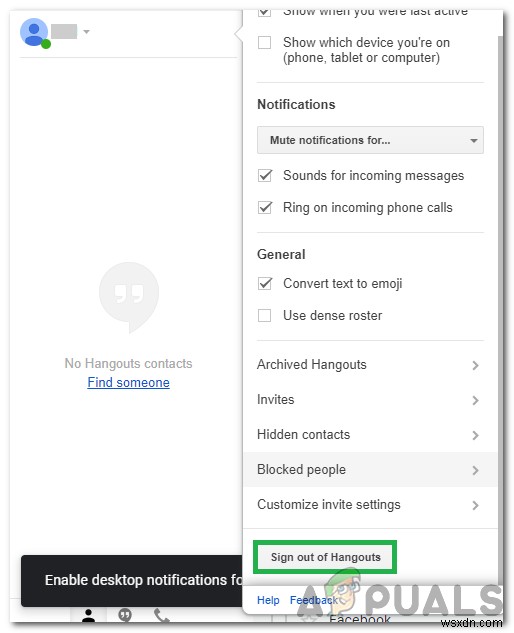The height and width of the screenshot is (633, 514).
Task: Open Invites list
Action: click(x=369, y=400)
